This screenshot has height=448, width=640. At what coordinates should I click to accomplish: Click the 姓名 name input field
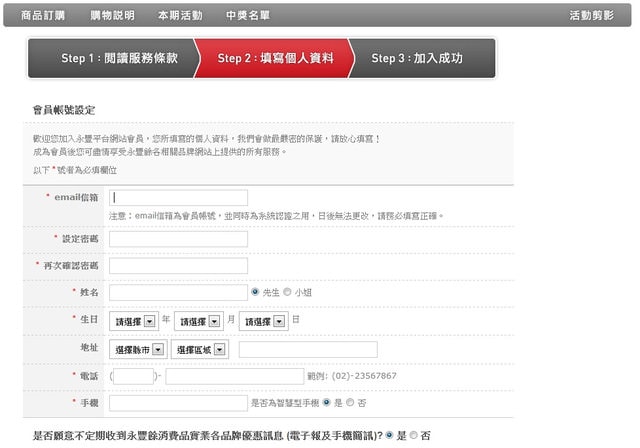[x=178, y=292]
